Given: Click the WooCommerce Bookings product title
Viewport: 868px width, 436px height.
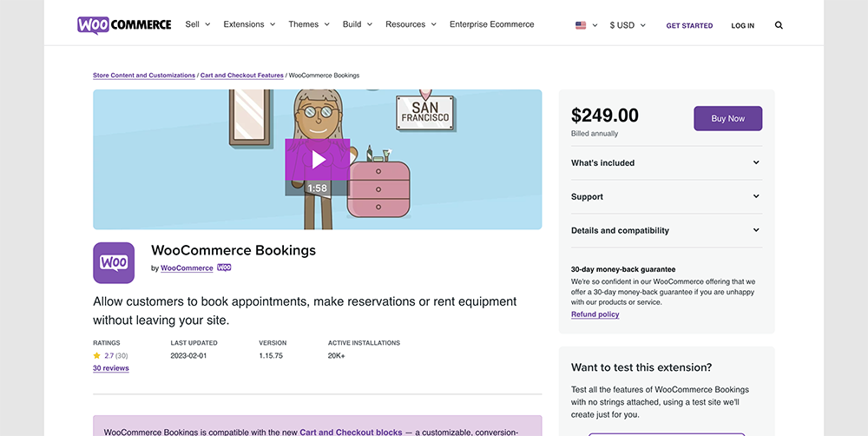Looking at the screenshot, I should (233, 250).
